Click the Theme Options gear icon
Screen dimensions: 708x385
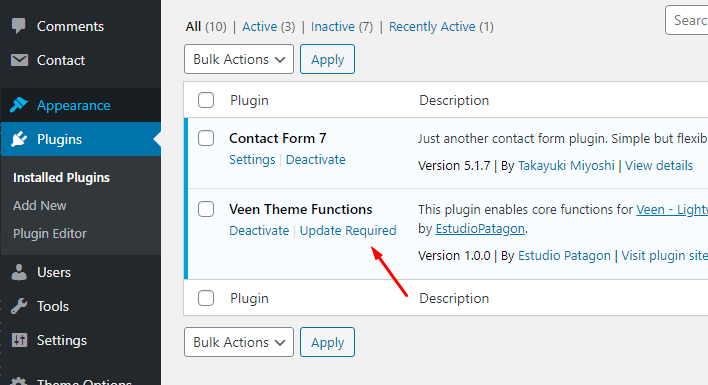19,381
